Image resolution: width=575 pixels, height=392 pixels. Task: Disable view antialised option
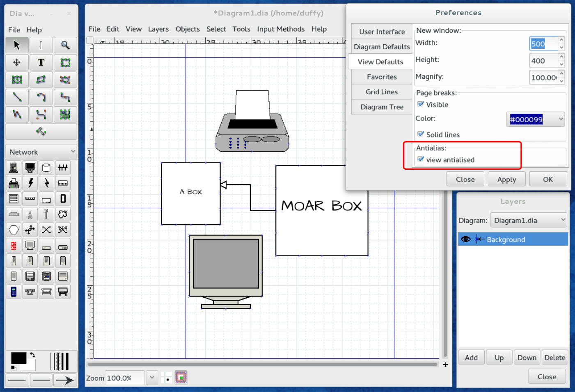(x=421, y=160)
